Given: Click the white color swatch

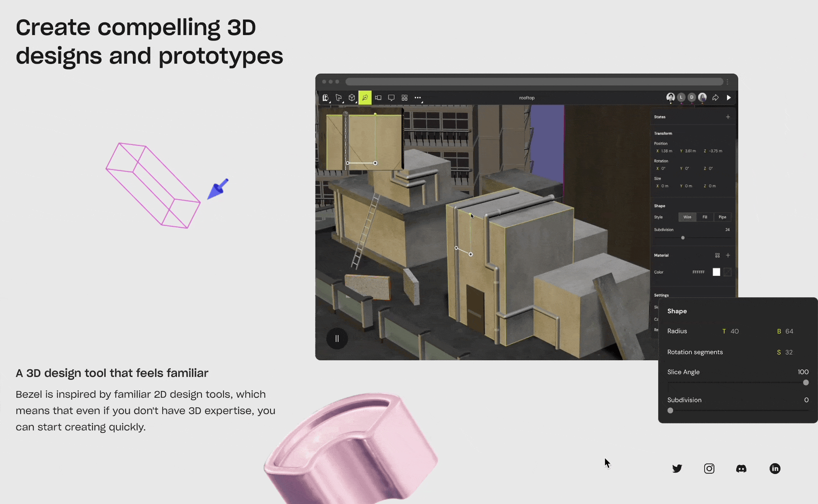Looking at the screenshot, I should point(716,272).
